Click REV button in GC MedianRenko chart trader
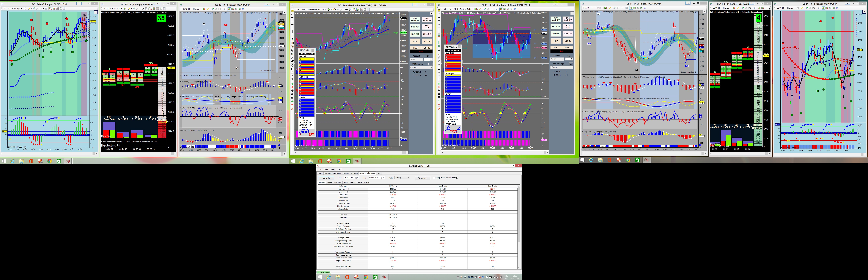Image resolution: width=868 pixels, height=280 pixels. (415, 41)
